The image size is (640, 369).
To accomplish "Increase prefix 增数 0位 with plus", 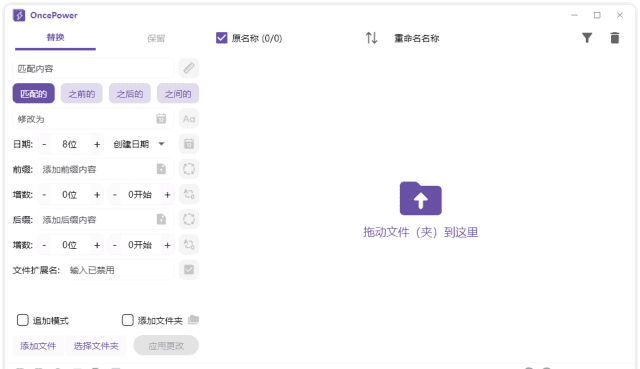I will (x=97, y=195).
